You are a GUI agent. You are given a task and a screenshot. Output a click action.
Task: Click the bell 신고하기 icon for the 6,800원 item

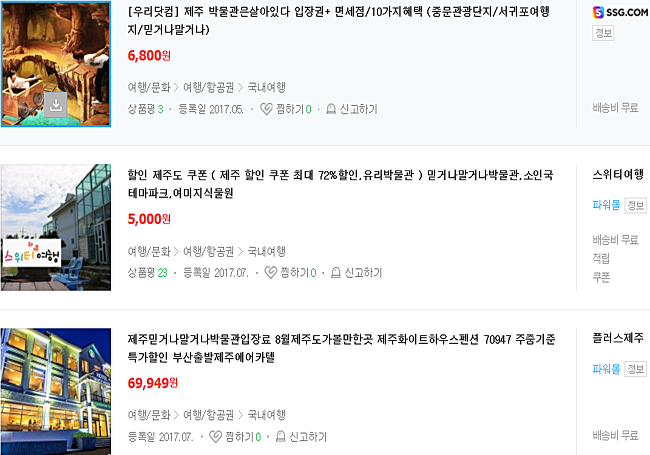pos(331,109)
